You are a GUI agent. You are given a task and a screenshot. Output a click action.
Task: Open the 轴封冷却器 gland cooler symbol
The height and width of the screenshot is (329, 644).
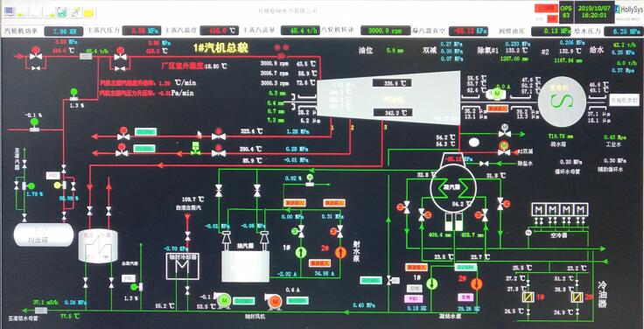pyautogui.click(x=182, y=267)
